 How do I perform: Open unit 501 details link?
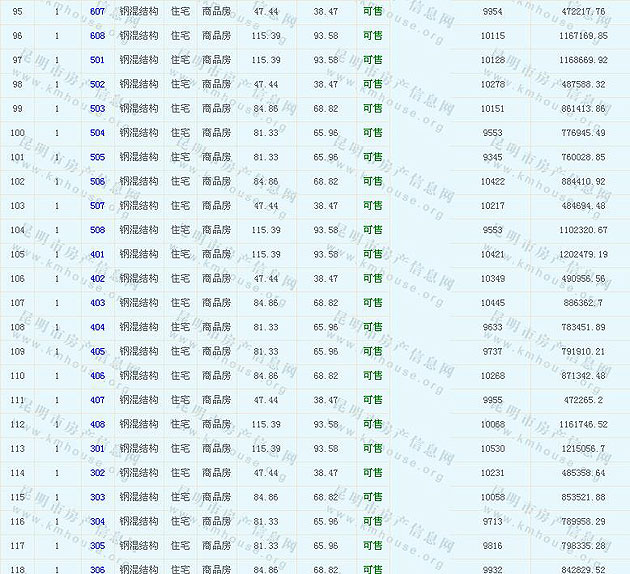(97, 60)
